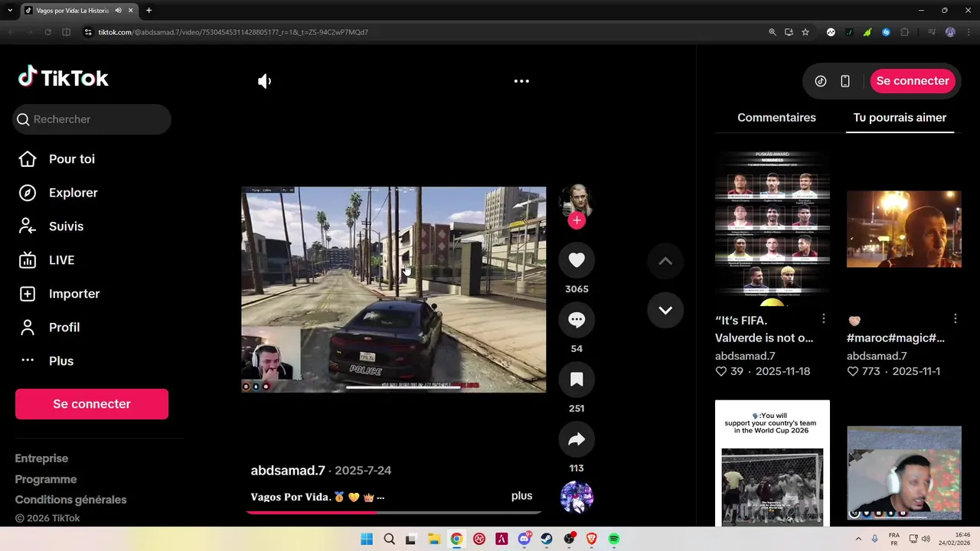This screenshot has width=980, height=551.
Task: Open headphones streamer video thumbnail
Action: point(904,473)
